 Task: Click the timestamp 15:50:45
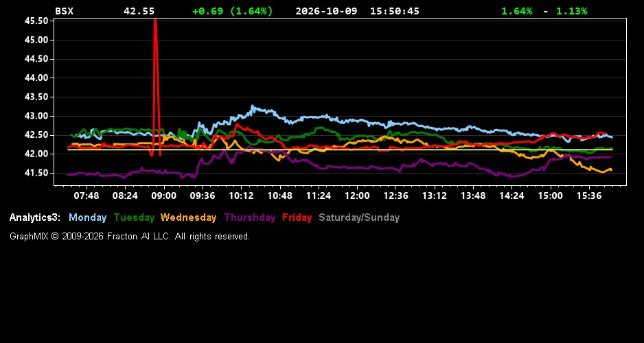tap(395, 11)
